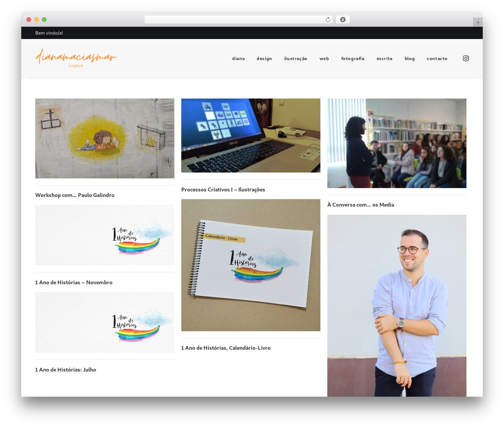Click the dianamaciasmar criativa logo
The width and height of the screenshot is (504, 427).
(76, 58)
